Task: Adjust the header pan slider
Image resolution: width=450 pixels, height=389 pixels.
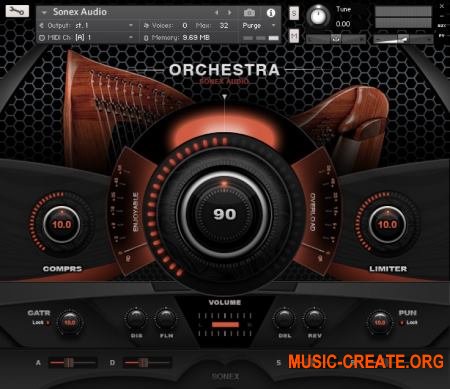Action: point(336,39)
